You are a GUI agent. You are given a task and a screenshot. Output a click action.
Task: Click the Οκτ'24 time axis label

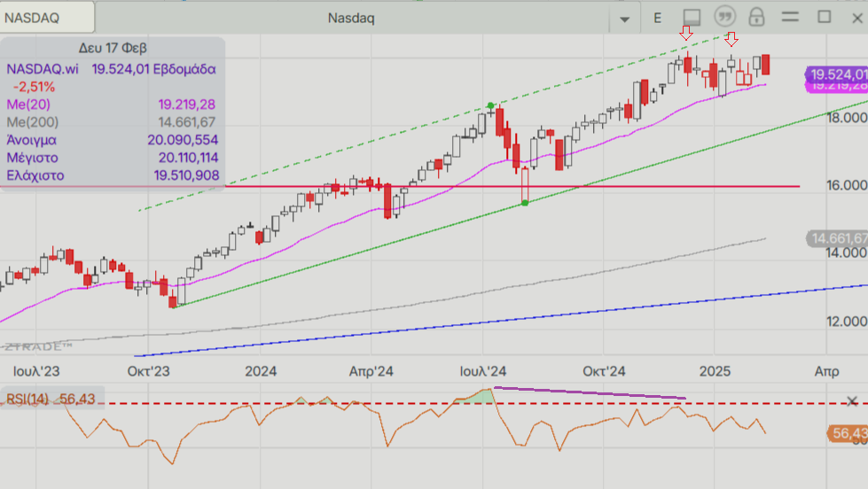click(x=604, y=371)
